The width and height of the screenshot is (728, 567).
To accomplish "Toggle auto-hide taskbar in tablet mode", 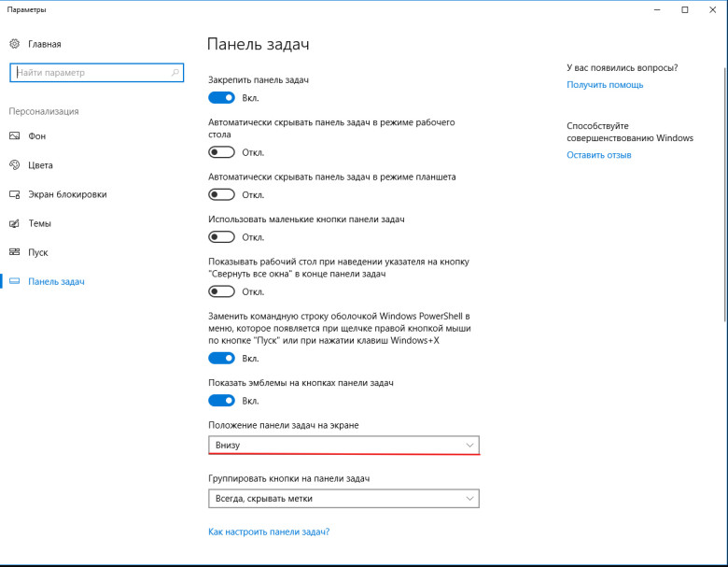I will pos(221,194).
